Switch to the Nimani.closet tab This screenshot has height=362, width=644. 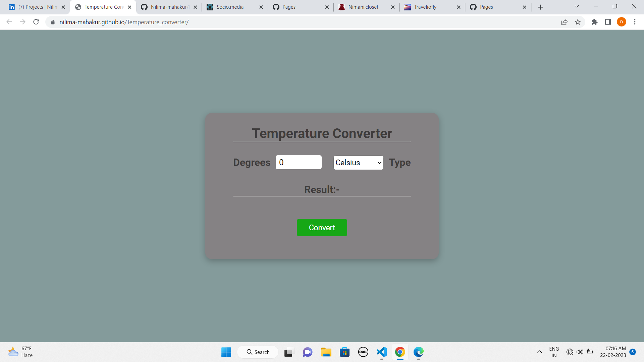pos(363,7)
